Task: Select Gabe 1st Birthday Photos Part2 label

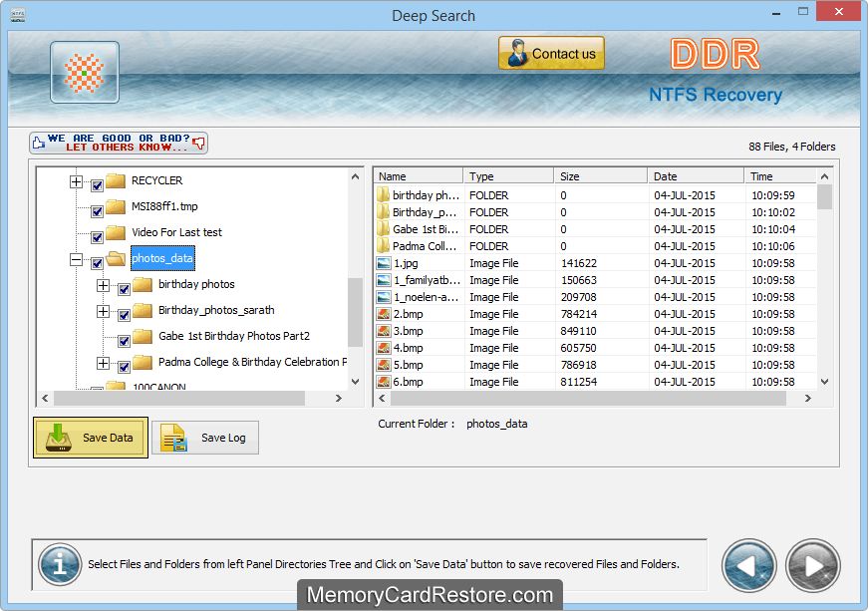Action: coord(234,336)
